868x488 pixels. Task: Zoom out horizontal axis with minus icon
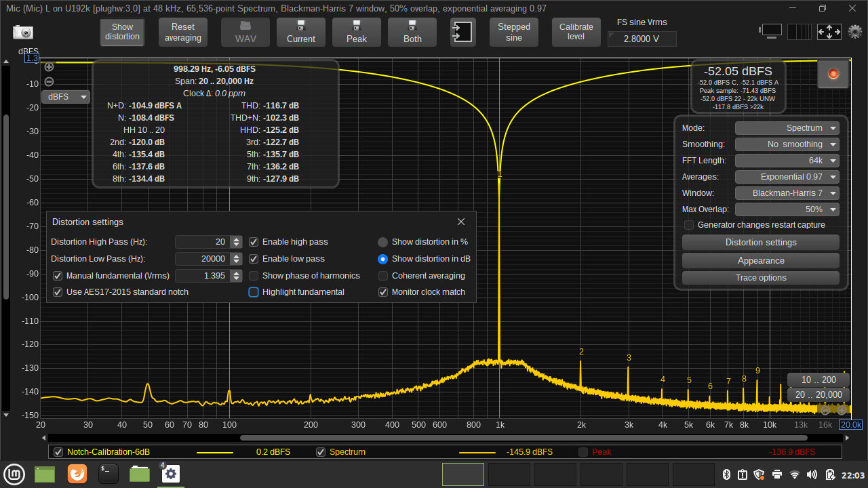coord(825,410)
